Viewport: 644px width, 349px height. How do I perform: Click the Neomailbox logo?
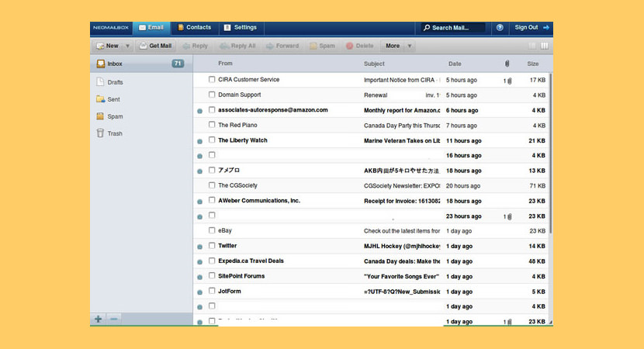111,27
